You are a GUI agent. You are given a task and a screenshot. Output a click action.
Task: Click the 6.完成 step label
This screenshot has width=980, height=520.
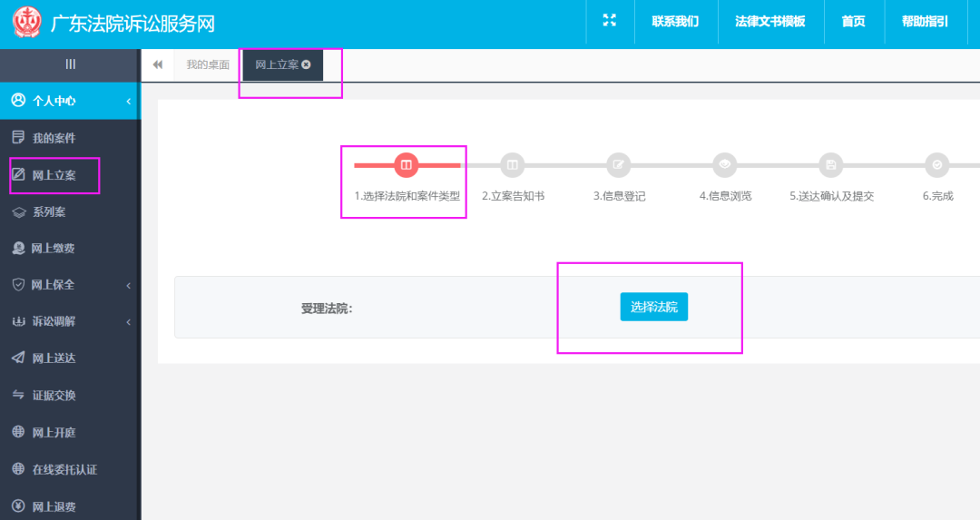coord(938,196)
